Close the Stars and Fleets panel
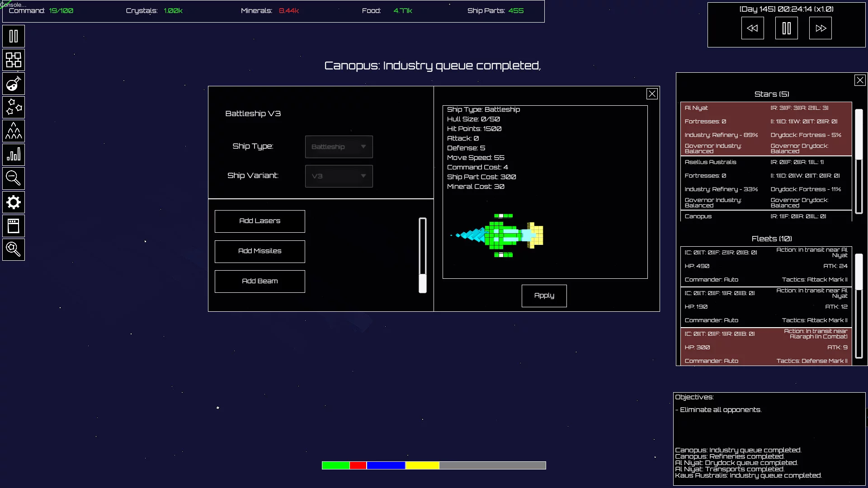The width and height of the screenshot is (868, 488). (860, 80)
